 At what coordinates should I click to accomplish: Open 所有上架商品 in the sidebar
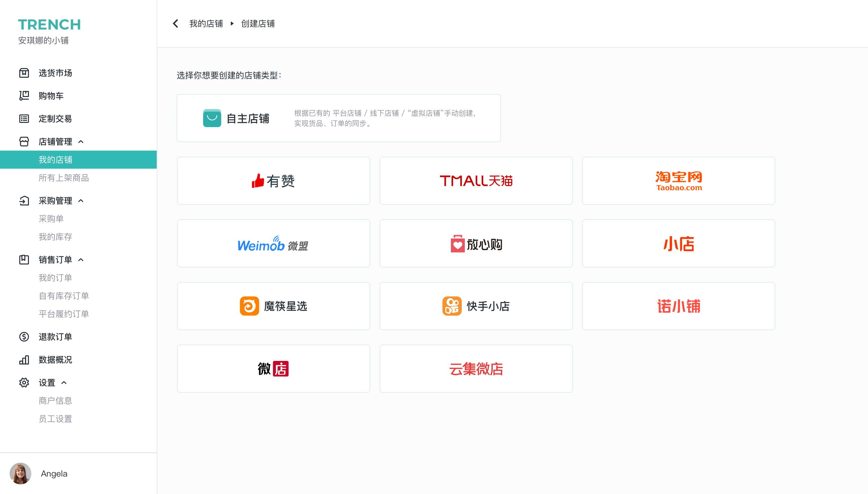click(64, 178)
